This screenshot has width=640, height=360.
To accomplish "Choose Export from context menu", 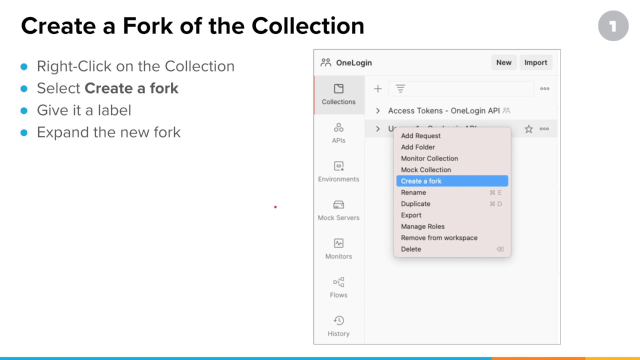I will click(x=452, y=215).
